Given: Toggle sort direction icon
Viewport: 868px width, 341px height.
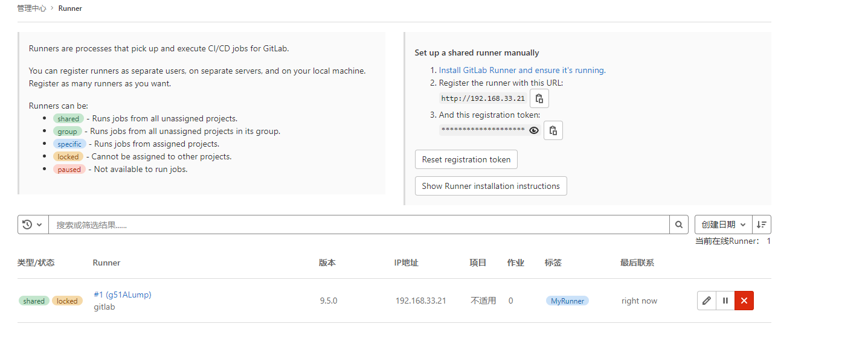Looking at the screenshot, I should 762,225.
